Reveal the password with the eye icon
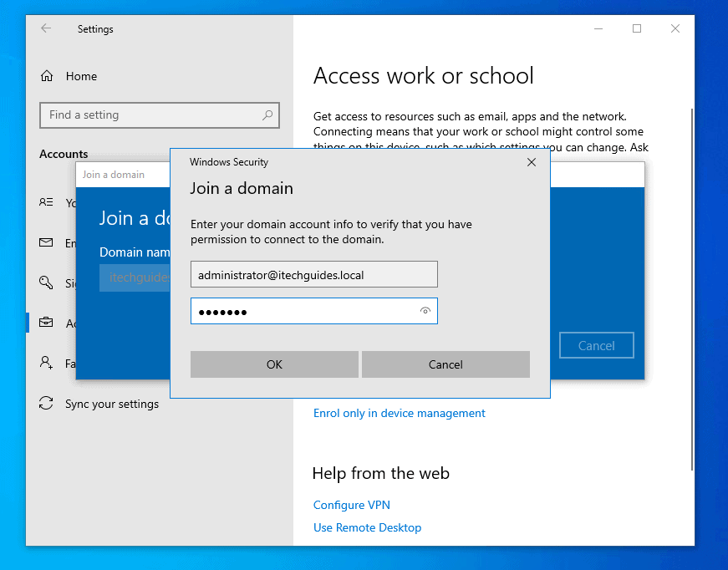Image resolution: width=728 pixels, height=570 pixels. pos(425,311)
